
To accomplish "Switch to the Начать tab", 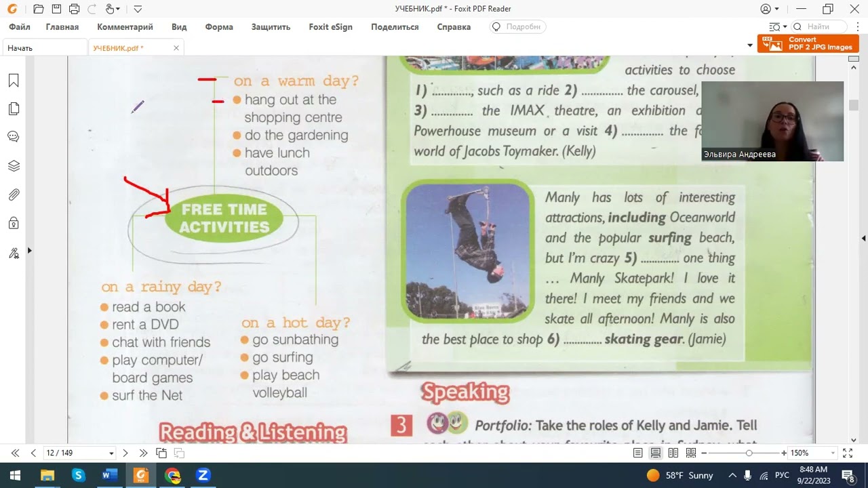I will pos(44,48).
